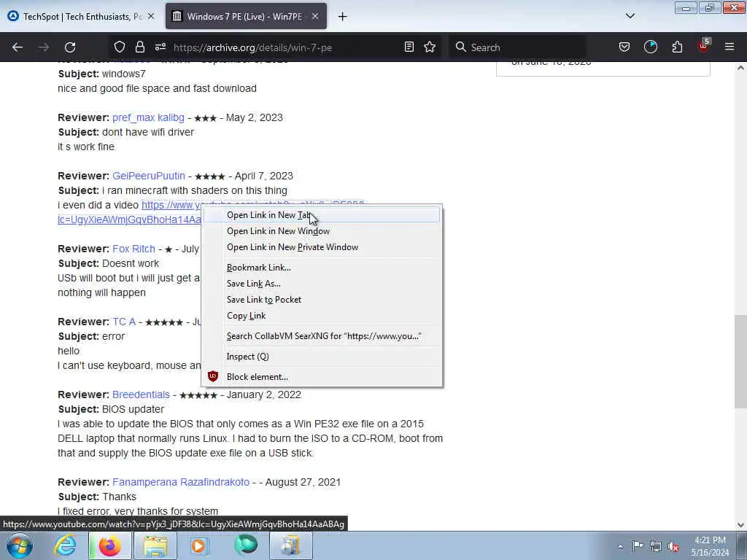This screenshot has height=560, width=747.
Task: Click the vertical scrollbar thumb
Action: pos(740,362)
